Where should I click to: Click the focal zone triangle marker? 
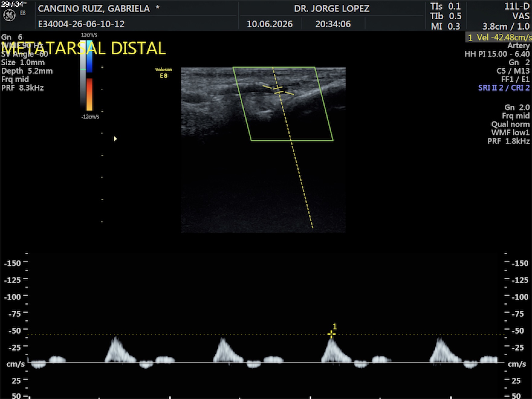(x=115, y=139)
